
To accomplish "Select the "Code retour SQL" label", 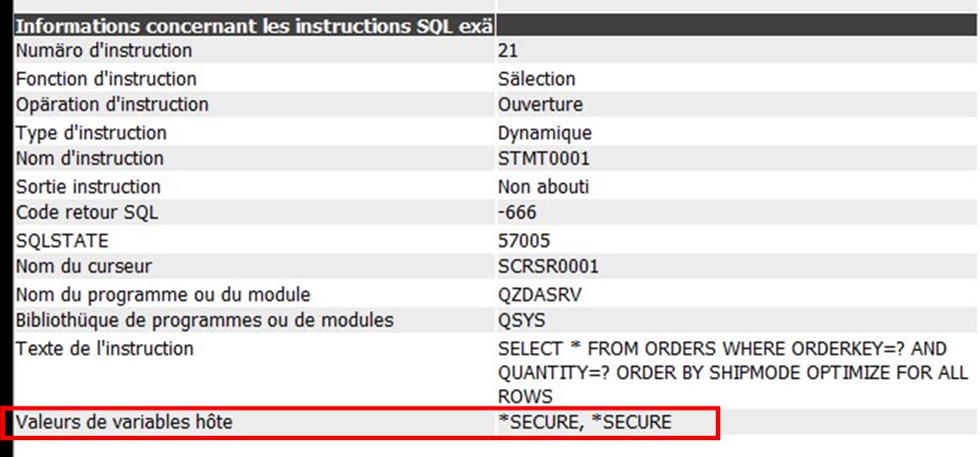I will (87, 213).
